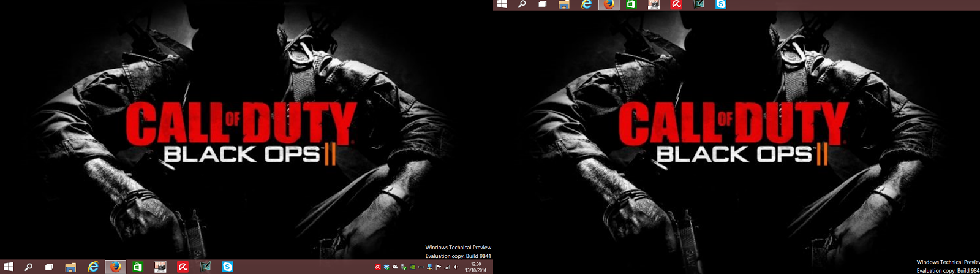The height and width of the screenshot is (274, 980).
Task: Open Windows Store from right monitor's top taskbar
Action: click(631, 4)
